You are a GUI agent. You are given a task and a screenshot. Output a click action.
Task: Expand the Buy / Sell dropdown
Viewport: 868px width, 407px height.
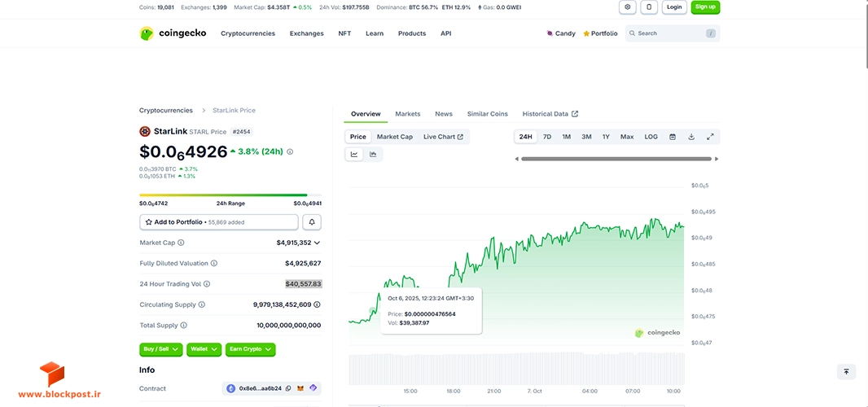point(160,349)
